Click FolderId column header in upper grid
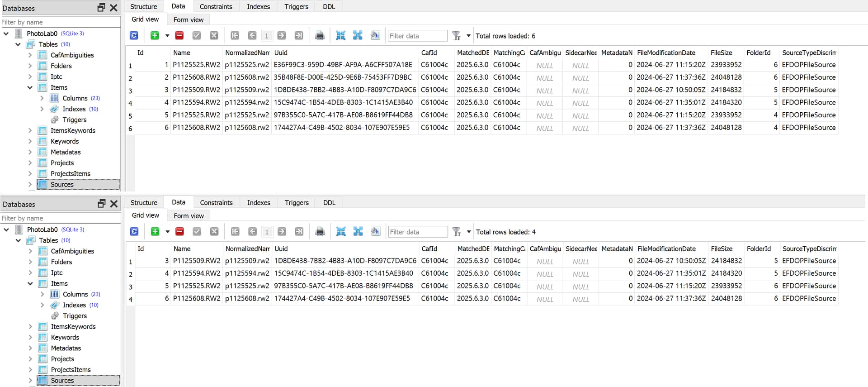 (x=762, y=53)
